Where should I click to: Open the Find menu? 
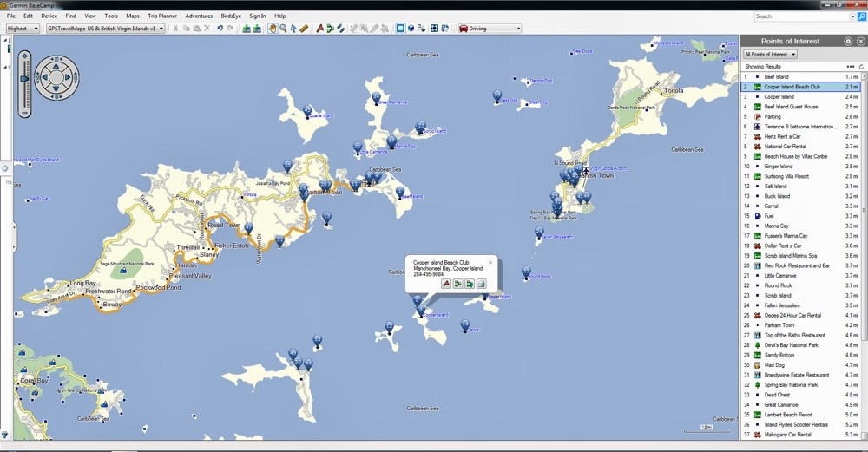click(x=71, y=16)
